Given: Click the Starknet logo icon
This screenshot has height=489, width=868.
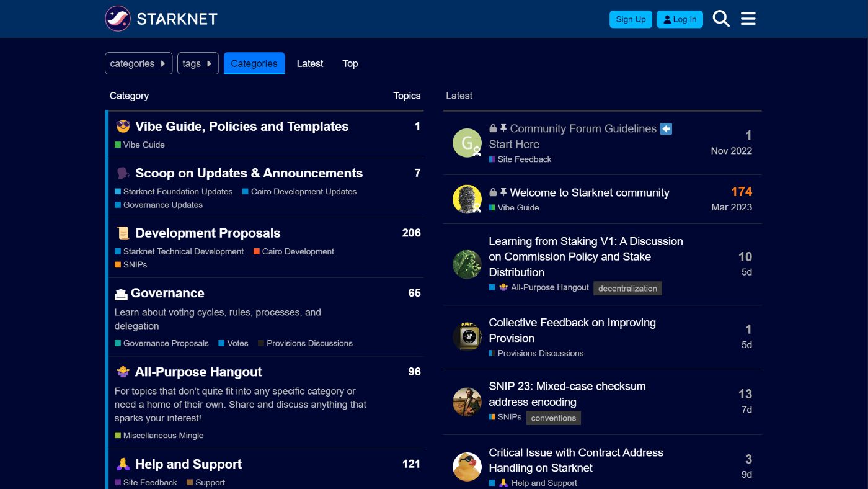Looking at the screenshot, I should coord(118,19).
